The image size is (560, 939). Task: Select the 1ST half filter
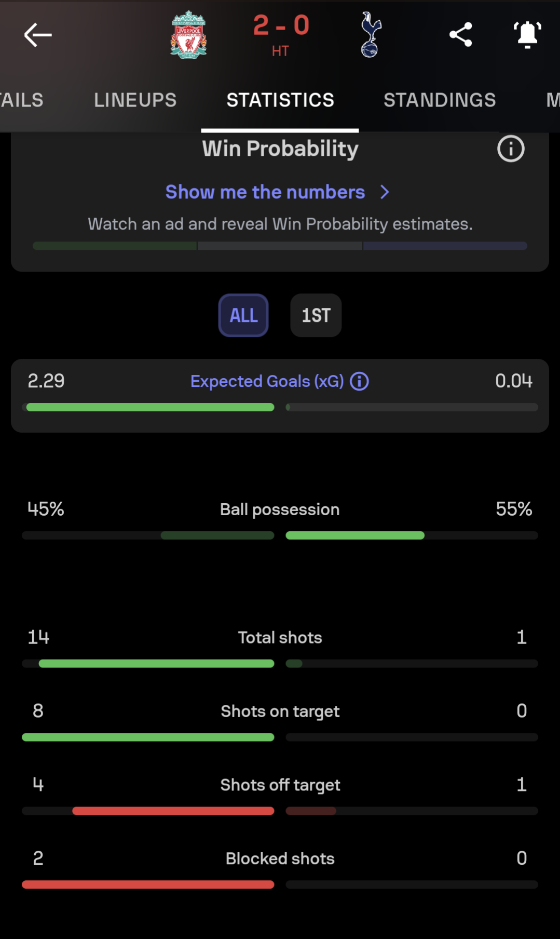[316, 315]
